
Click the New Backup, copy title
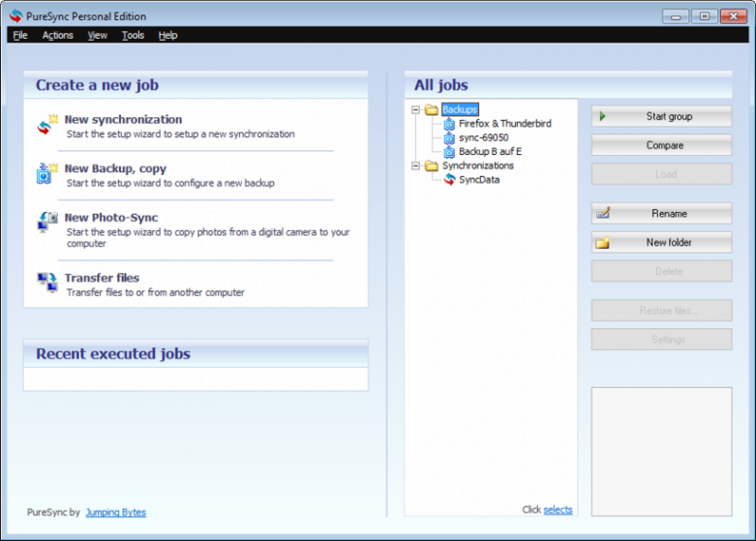coord(115,168)
